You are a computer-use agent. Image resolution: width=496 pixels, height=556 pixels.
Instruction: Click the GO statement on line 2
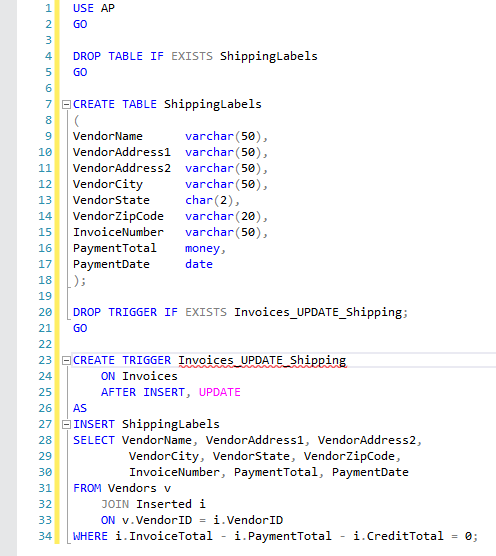pos(80,24)
